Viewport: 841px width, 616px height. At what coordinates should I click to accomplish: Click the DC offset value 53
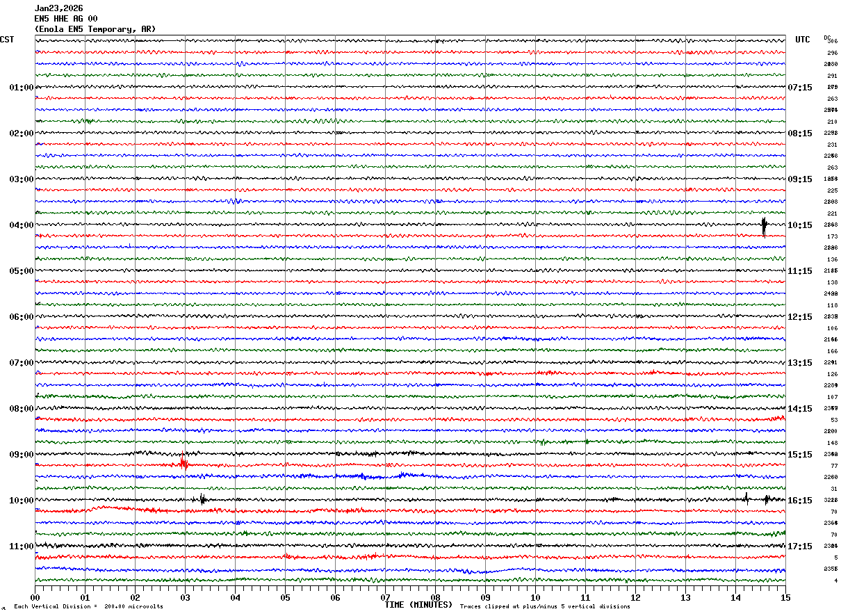coord(833,420)
